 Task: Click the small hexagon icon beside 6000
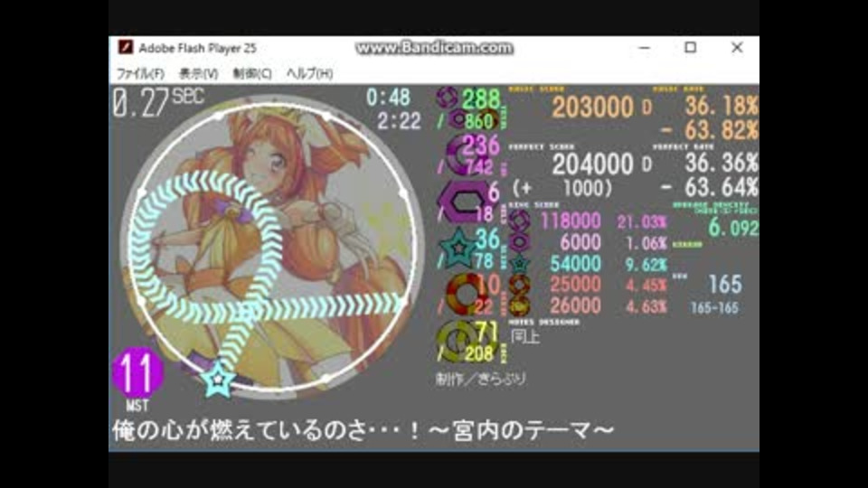[x=519, y=242]
